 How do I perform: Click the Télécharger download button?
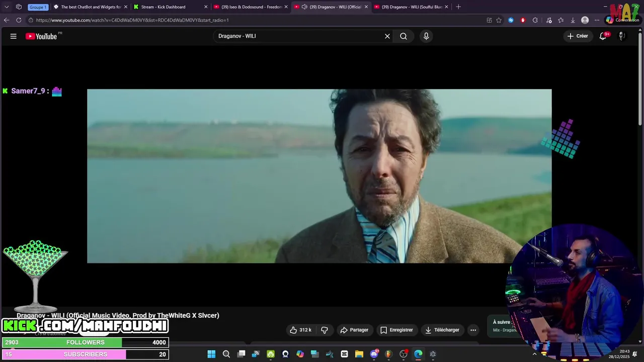pos(442,330)
